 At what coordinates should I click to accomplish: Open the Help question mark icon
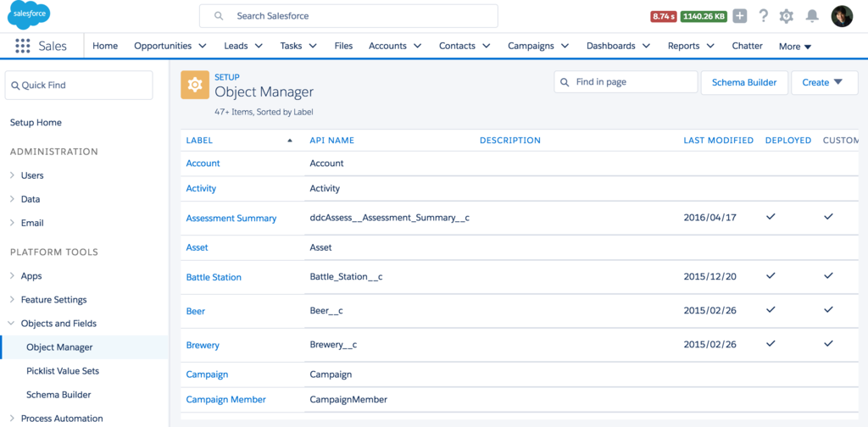(x=763, y=16)
